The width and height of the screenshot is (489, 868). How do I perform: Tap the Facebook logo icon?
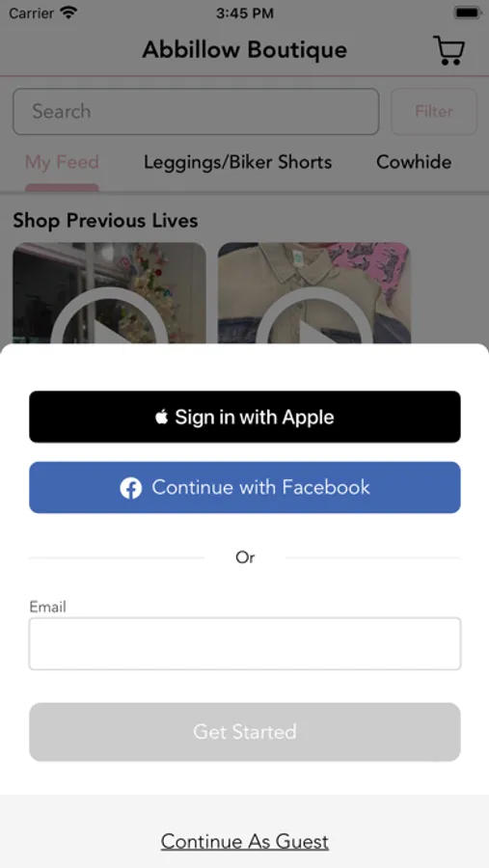point(131,488)
